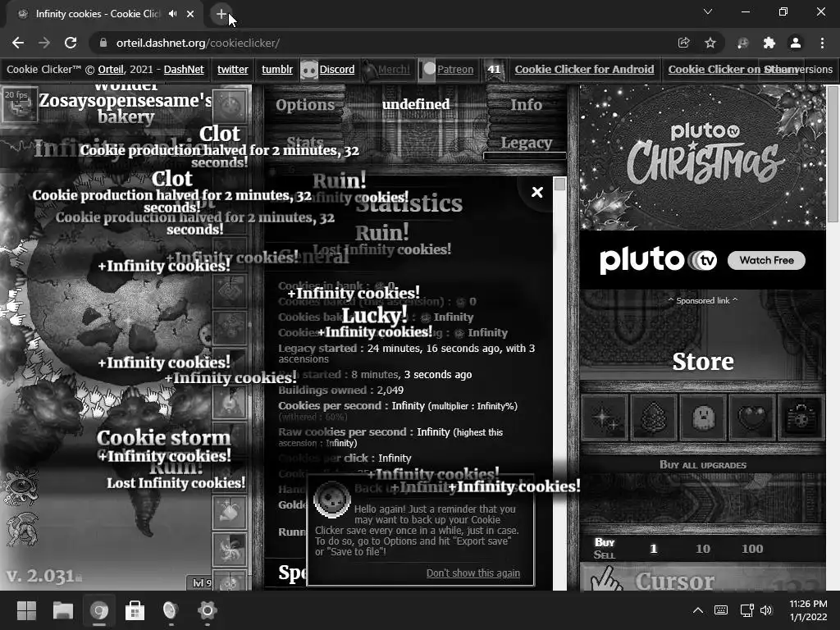Click the top buff icon beside the bakery name

coord(230,105)
